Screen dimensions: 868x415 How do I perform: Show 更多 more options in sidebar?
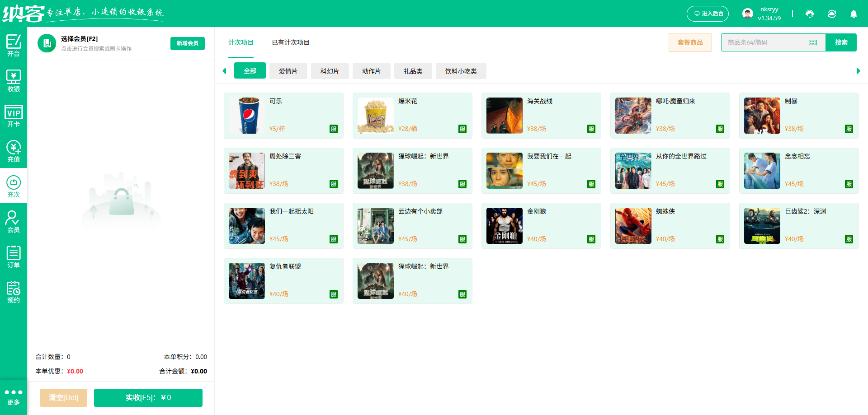click(x=14, y=397)
